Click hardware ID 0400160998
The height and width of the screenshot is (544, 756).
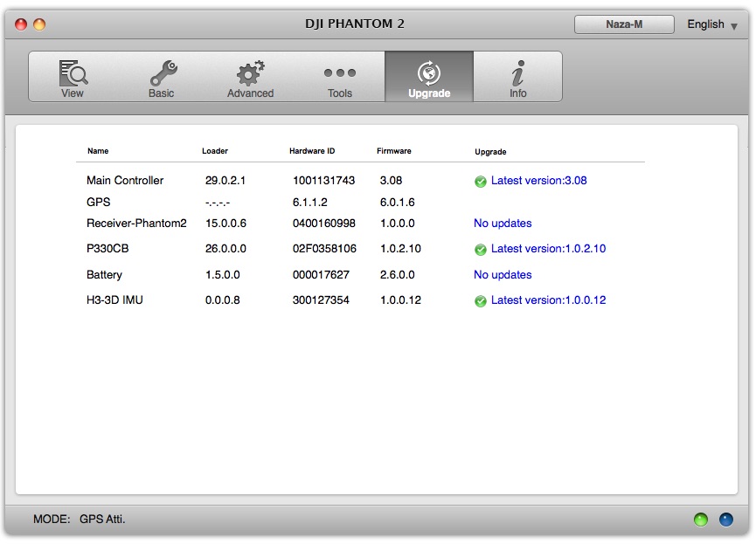click(x=324, y=224)
